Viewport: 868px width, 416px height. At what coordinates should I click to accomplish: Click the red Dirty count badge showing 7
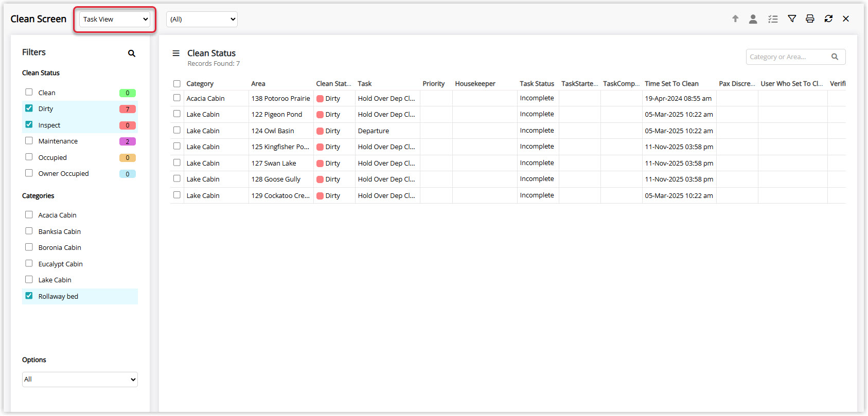coord(128,109)
